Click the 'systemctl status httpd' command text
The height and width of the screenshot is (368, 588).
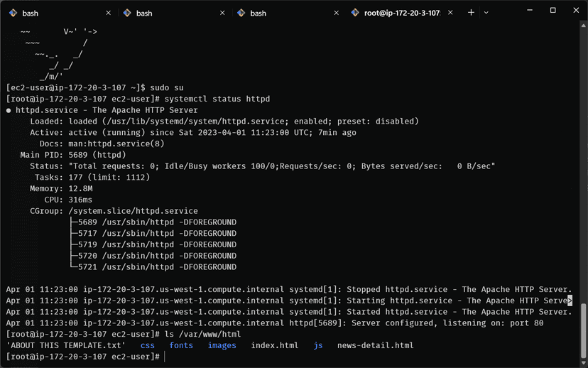click(217, 99)
